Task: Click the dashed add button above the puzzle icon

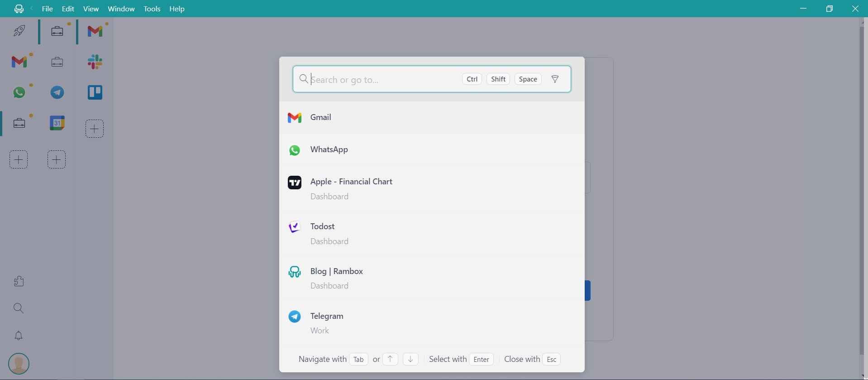Action: pos(19,160)
